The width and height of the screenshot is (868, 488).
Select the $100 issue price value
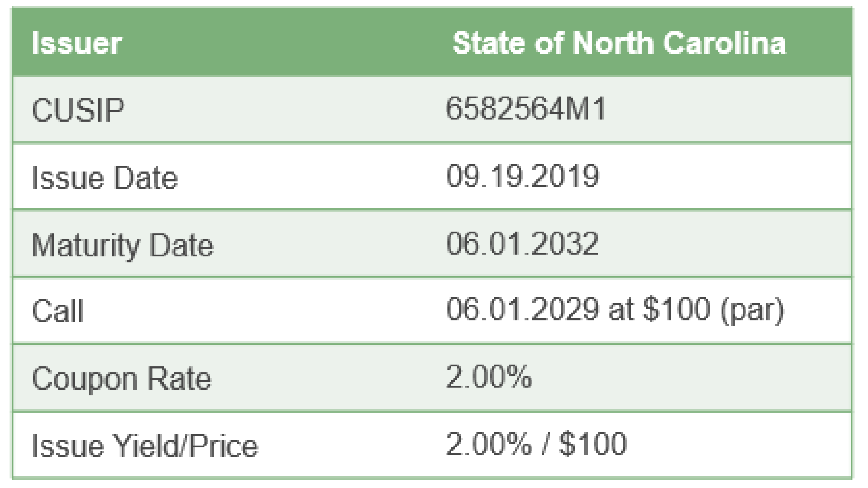593,444
